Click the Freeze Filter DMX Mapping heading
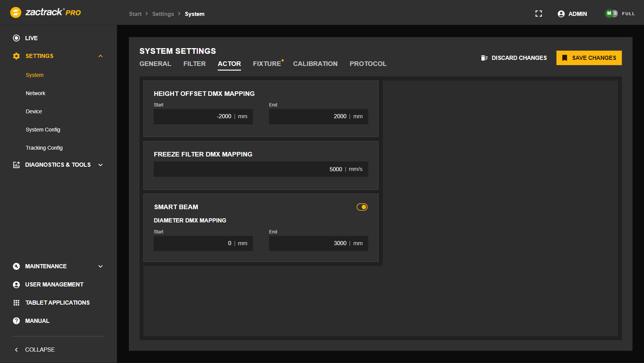 203,154
